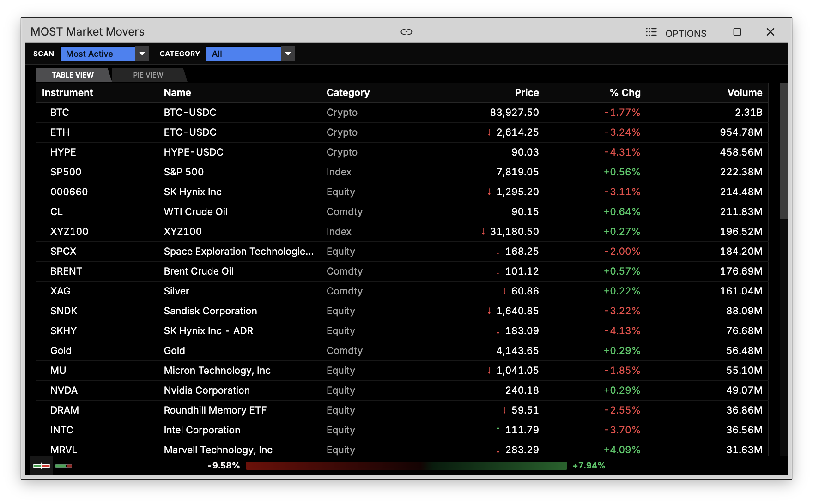Viewport: 813px width, 504px height.
Task: Click the Space Exploration Technologie... name
Action: (239, 252)
